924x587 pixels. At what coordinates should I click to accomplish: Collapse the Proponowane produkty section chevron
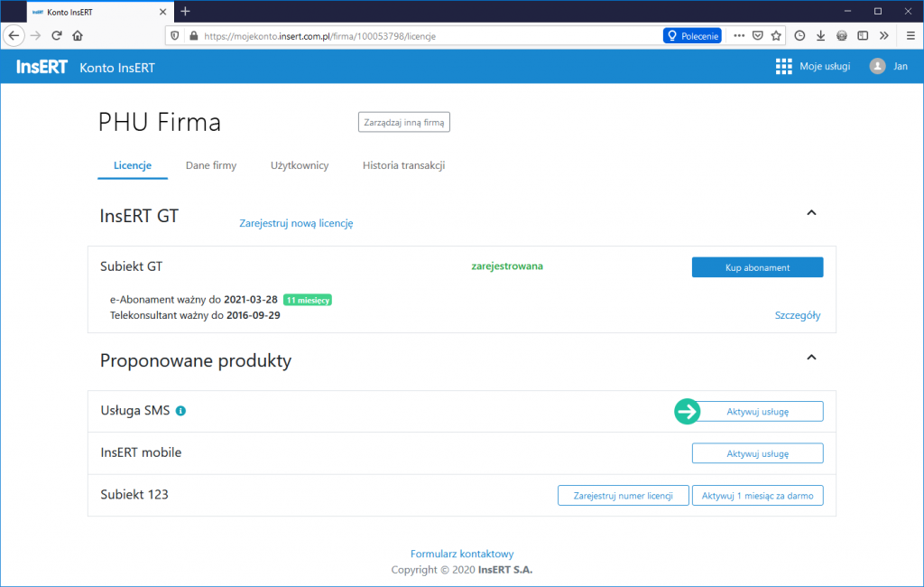click(x=811, y=357)
